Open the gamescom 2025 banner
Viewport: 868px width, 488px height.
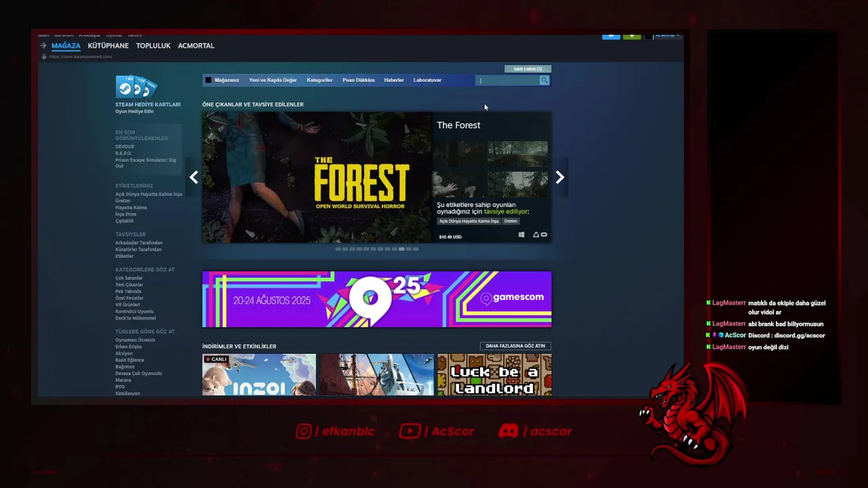tap(376, 299)
